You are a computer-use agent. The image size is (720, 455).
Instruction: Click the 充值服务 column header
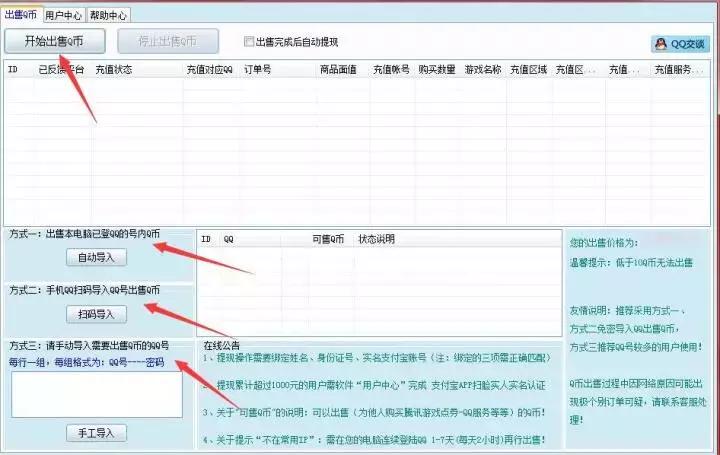tap(679, 70)
